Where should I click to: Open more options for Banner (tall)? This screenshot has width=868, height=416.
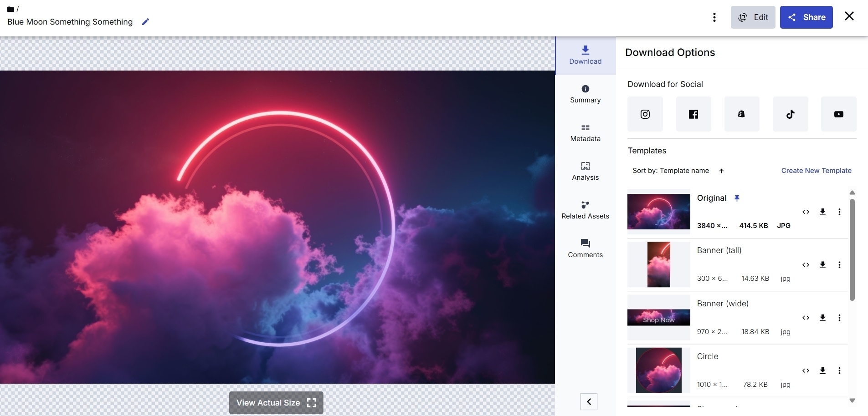tap(839, 265)
